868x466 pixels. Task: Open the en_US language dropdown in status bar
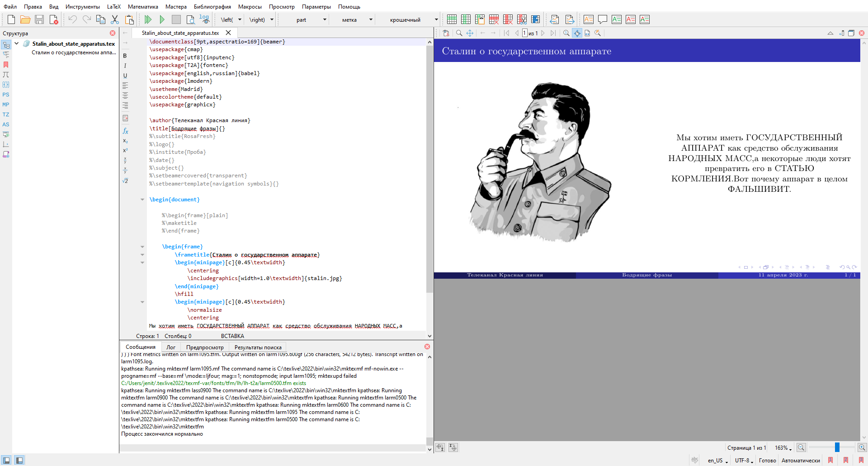pyautogui.click(x=718, y=461)
